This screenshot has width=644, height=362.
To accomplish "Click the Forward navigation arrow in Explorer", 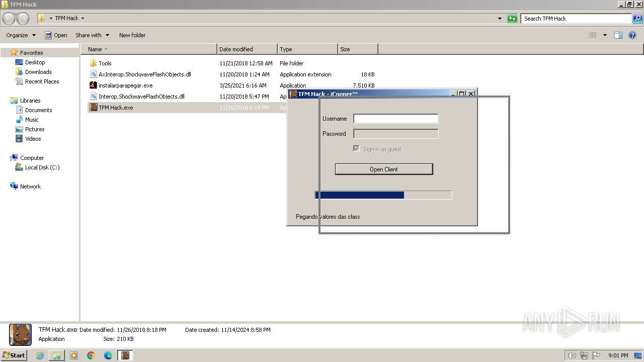I will tap(23, 19).
